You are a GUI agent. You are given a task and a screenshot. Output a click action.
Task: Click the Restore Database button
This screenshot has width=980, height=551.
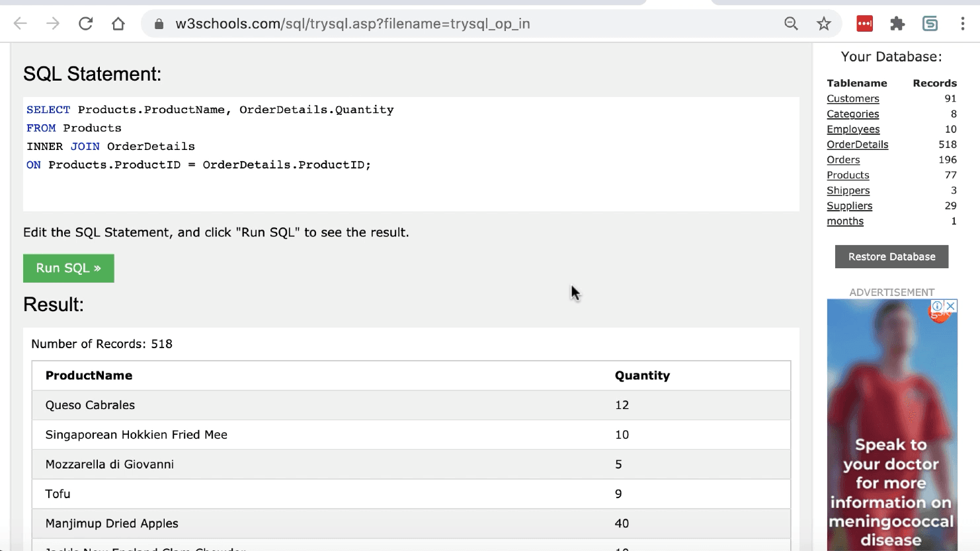pyautogui.click(x=891, y=257)
